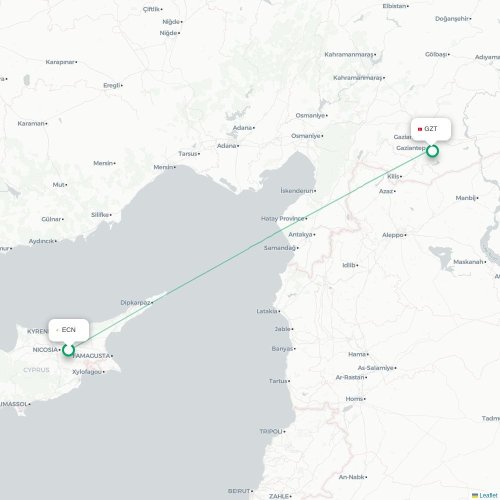Click the Famagusta map label
The image size is (500, 500).
91,356
